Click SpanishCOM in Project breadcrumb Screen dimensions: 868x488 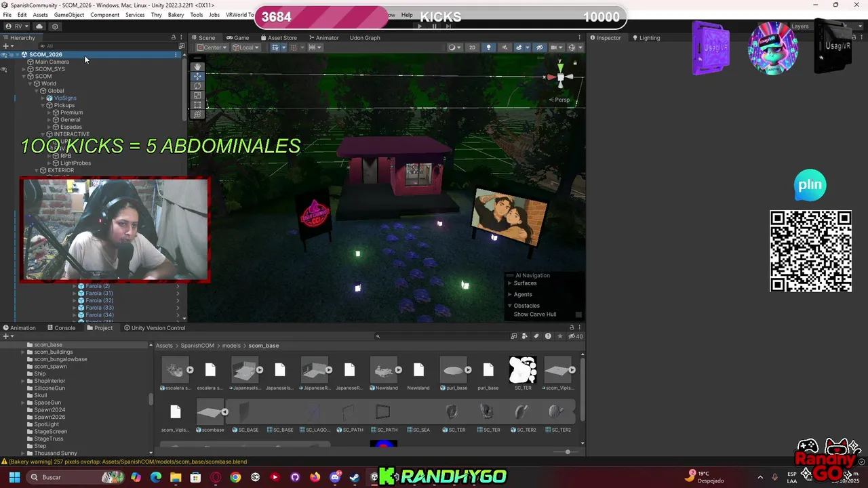(197, 346)
